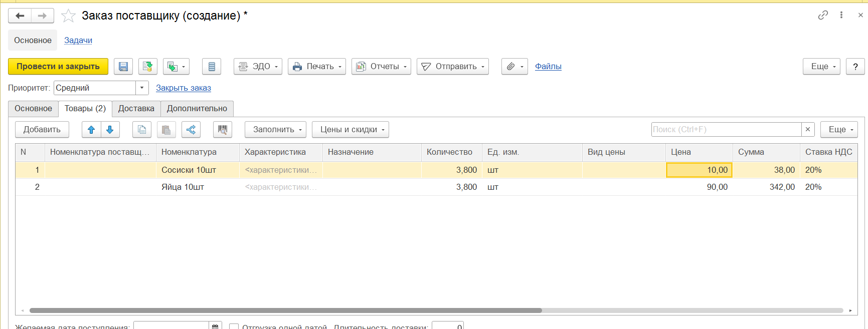868x329 pixels.
Task: Click the table search field
Action: (x=726, y=130)
